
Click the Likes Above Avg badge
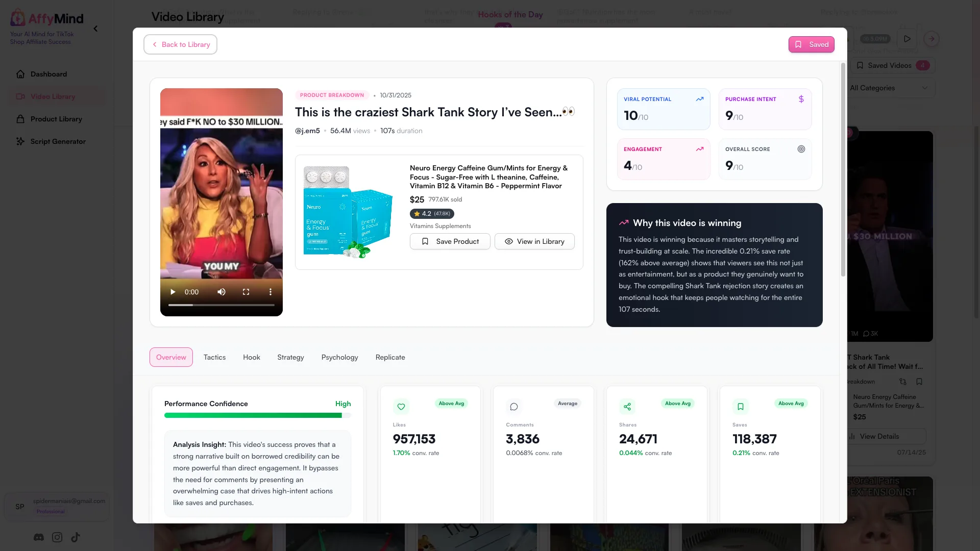click(x=451, y=404)
